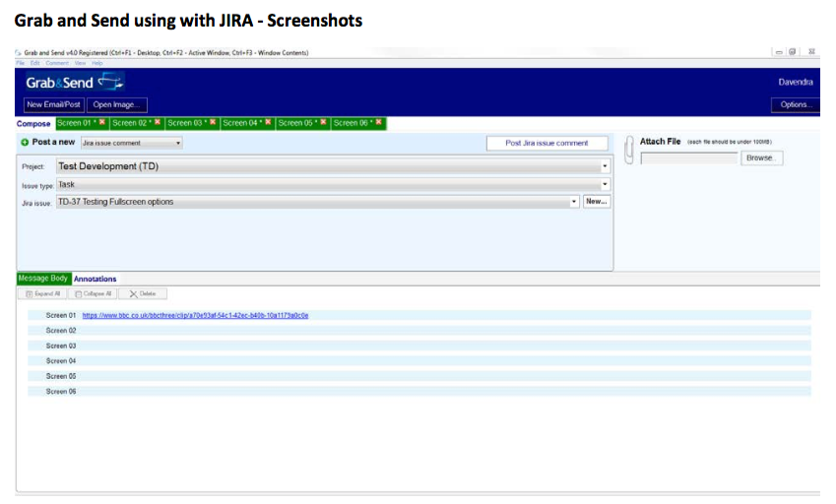Click the Browse button for Attach File
The width and height of the screenshot is (836, 504).
point(761,157)
